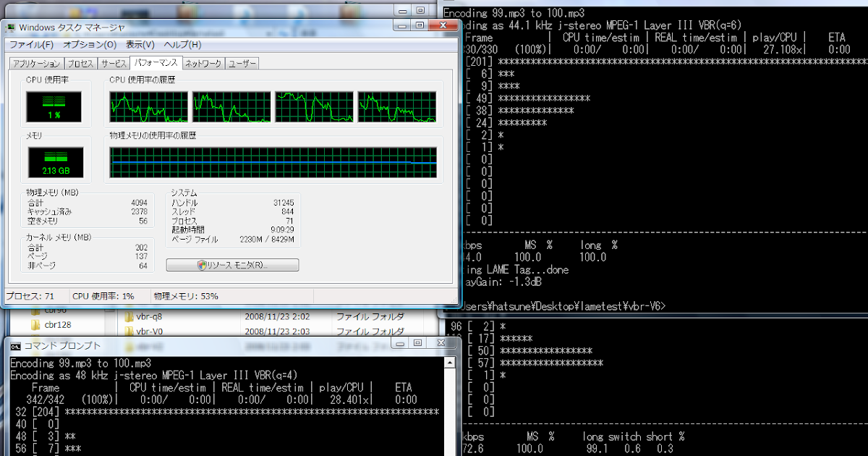The image size is (868, 456).
Task: Click the CPU 使用率 1% meter
Action: (54, 106)
